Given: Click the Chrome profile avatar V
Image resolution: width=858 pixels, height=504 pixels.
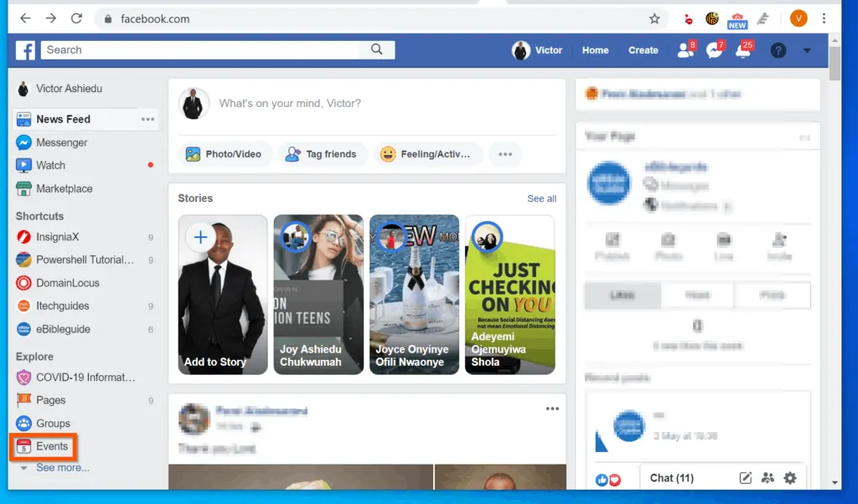Looking at the screenshot, I should point(799,18).
